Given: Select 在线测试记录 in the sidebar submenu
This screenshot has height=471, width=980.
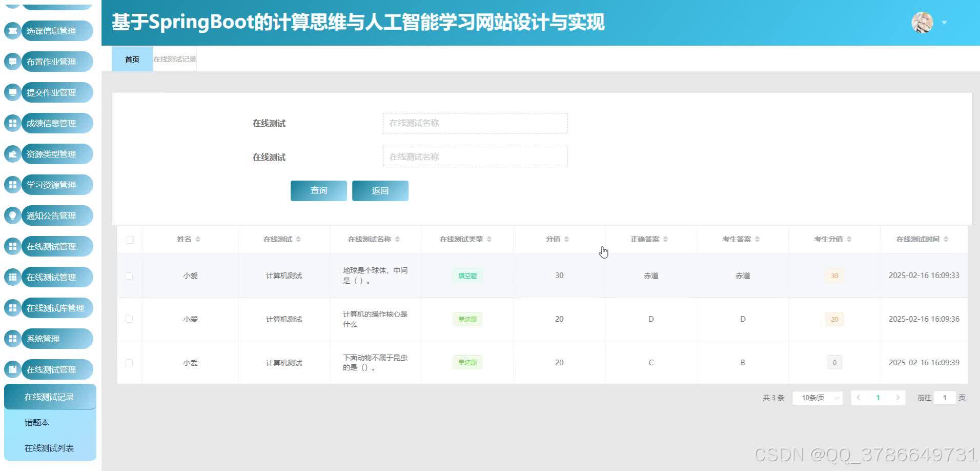Looking at the screenshot, I should pyautogui.click(x=50, y=397).
